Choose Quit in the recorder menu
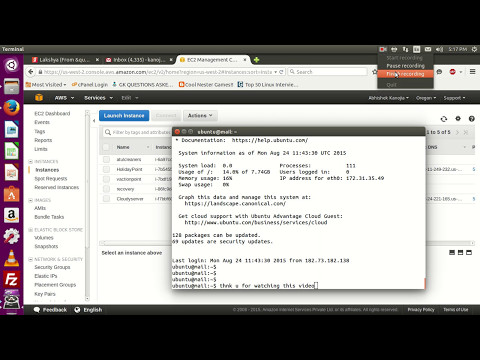Screen dimensions: 480x360 click(x=392, y=85)
